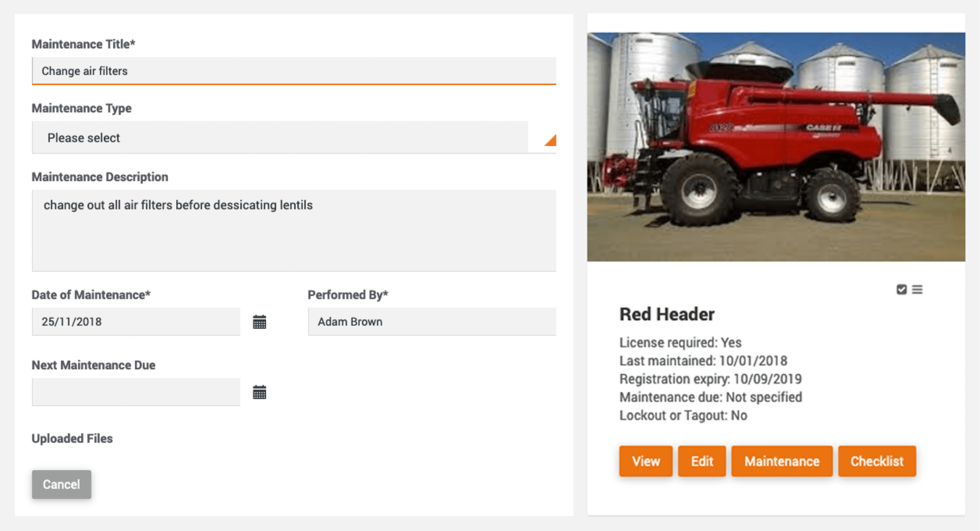This screenshot has width=980, height=531.
Task: Cancel the maintenance entry form
Action: (61, 485)
